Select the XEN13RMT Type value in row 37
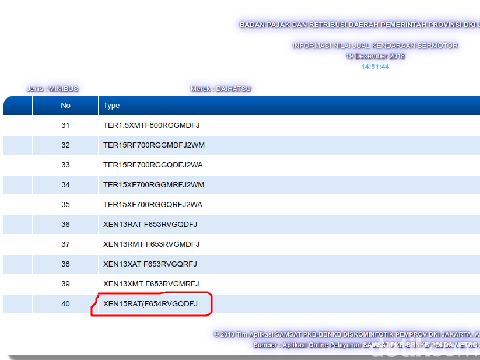This screenshot has width=480, height=360. pyautogui.click(x=151, y=244)
